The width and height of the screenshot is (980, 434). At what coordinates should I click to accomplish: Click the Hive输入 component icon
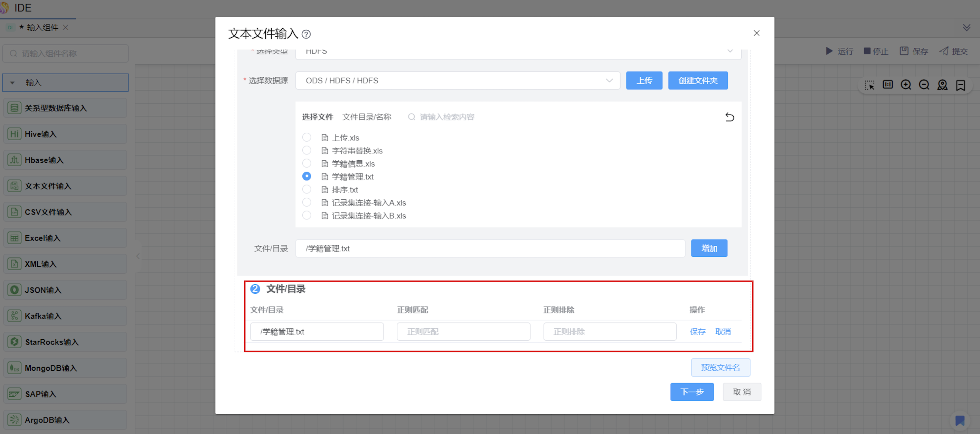[14, 134]
